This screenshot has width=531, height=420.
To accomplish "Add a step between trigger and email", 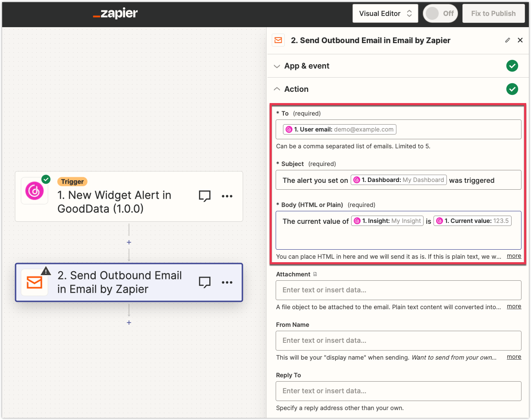I will tap(129, 242).
